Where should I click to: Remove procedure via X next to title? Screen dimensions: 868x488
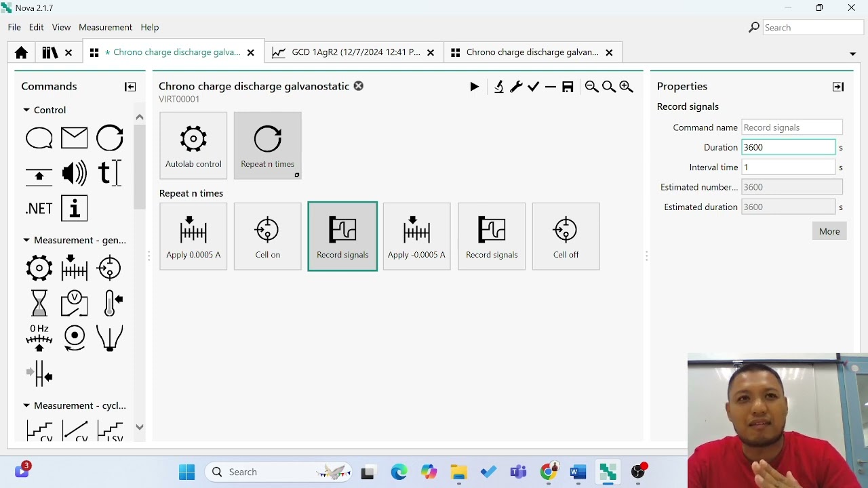click(359, 86)
